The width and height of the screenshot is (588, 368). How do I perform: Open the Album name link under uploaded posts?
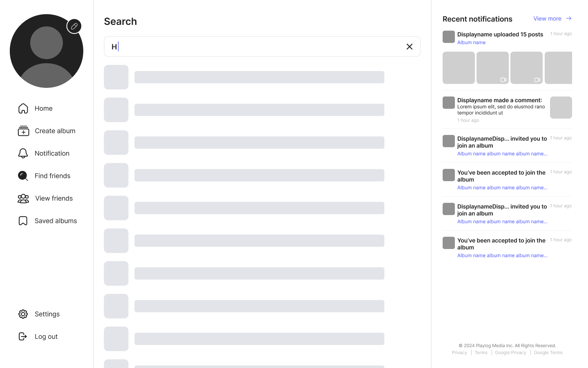point(471,43)
